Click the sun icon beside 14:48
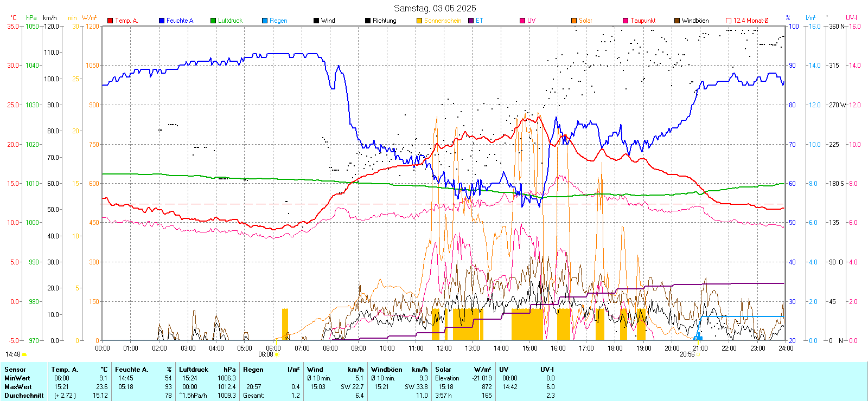 click(x=24, y=355)
